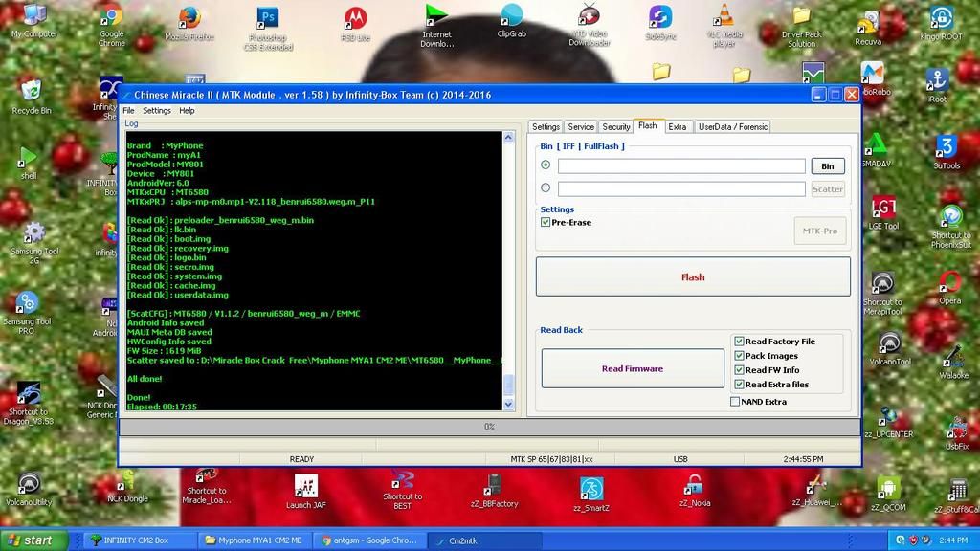Viewport: 980px width, 551px height.
Task: Click the log scrollbar down arrow
Action: coord(509,405)
